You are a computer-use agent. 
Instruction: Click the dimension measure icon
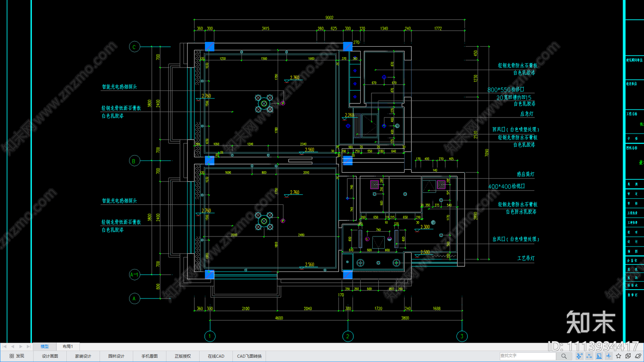coord(589,356)
